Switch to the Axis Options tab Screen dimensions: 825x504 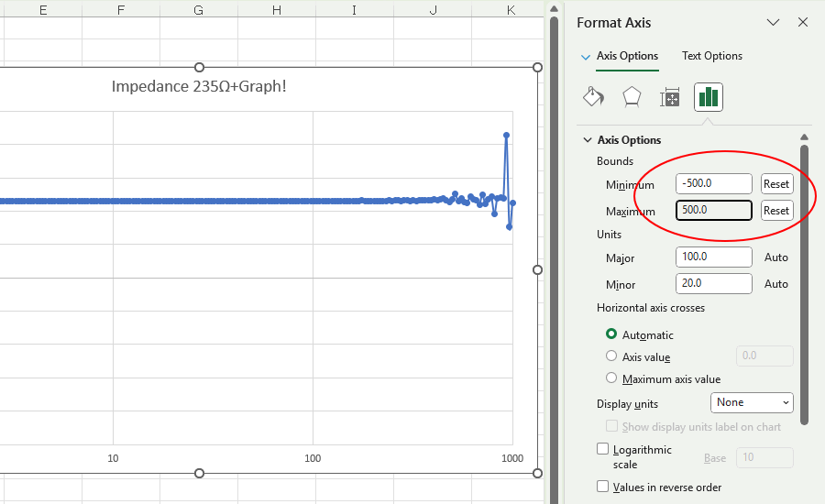click(627, 56)
